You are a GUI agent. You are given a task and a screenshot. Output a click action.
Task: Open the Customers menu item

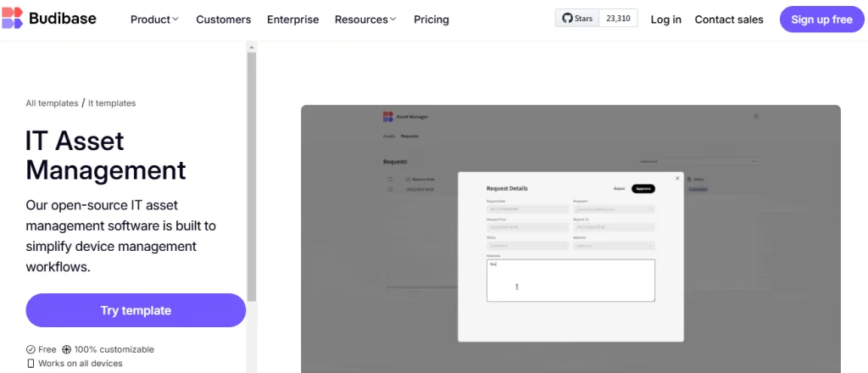(x=223, y=19)
